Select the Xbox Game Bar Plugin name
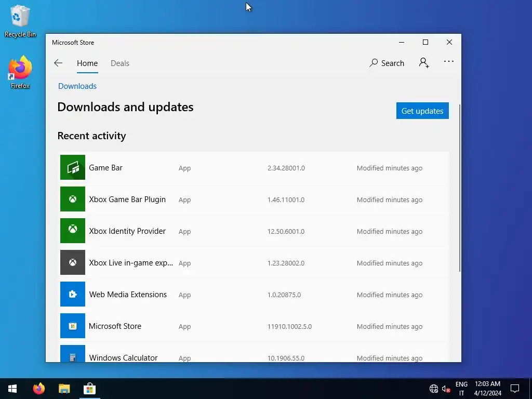This screenshot has width=532, height=399. click(x=127, y=199)
